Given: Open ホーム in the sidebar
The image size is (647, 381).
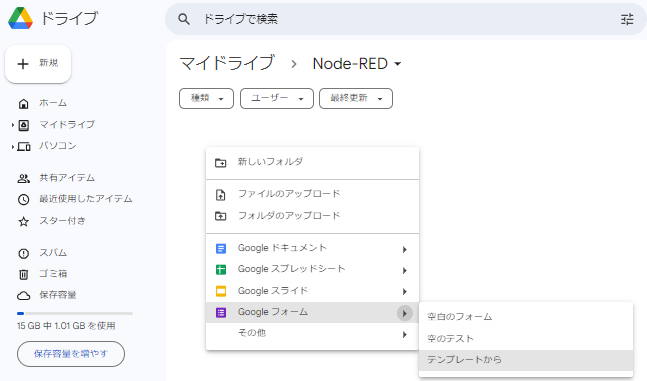Looking at the screenshot, I should [53, 103].
